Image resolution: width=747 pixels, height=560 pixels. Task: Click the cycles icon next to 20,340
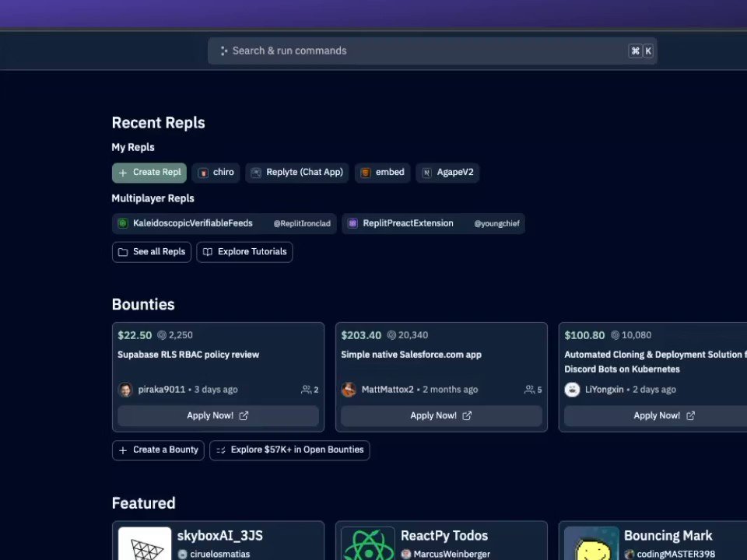click(x=391, y=335)
